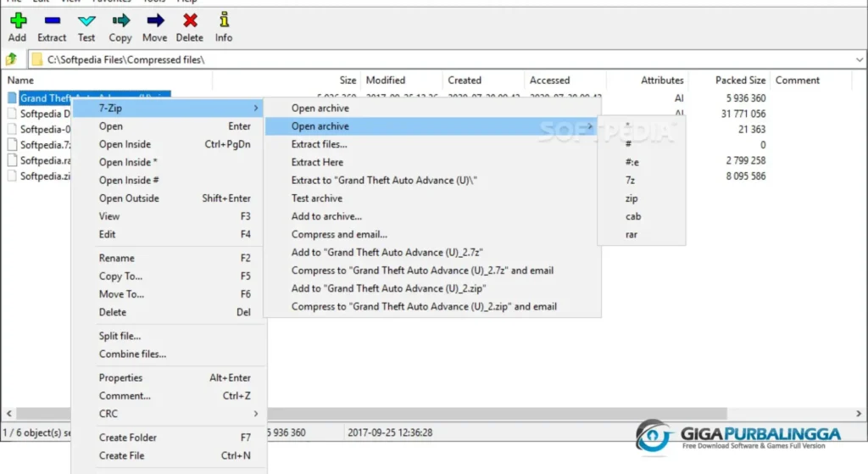Choose the first non-highlighted Open archive entry
This screenshot has width=868, height=474.
(x=431, y=108)
